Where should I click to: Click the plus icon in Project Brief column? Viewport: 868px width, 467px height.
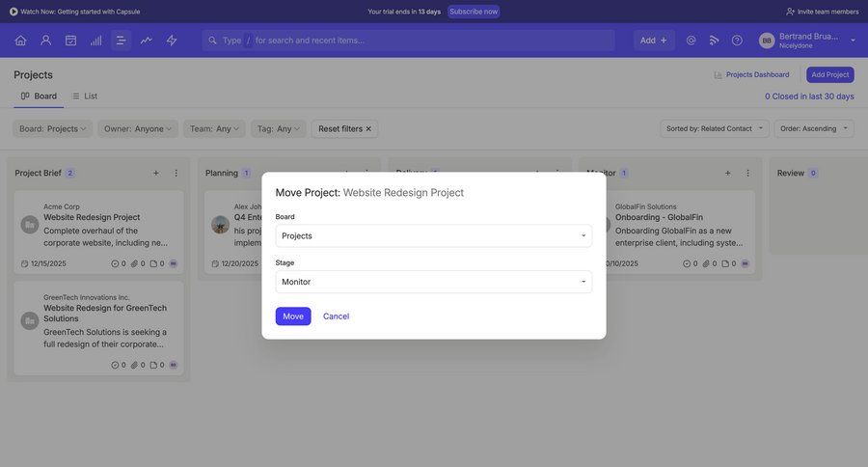(x=156, y=174)
